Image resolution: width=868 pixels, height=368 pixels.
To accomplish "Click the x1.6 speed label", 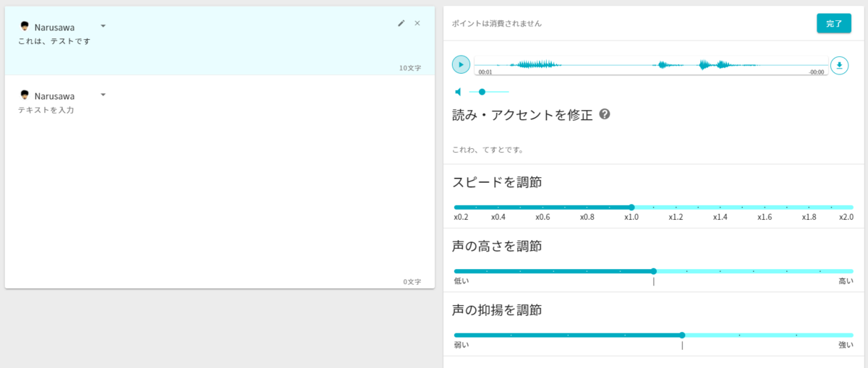I will [x=765, y=217].
